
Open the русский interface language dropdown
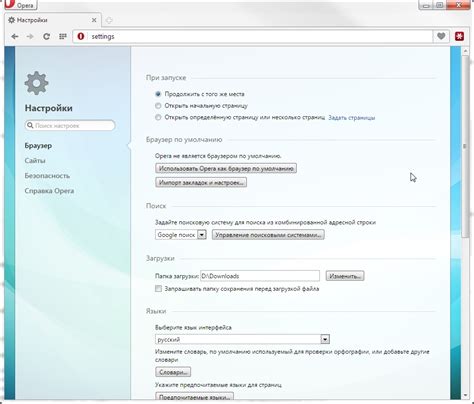pos(242,339)
